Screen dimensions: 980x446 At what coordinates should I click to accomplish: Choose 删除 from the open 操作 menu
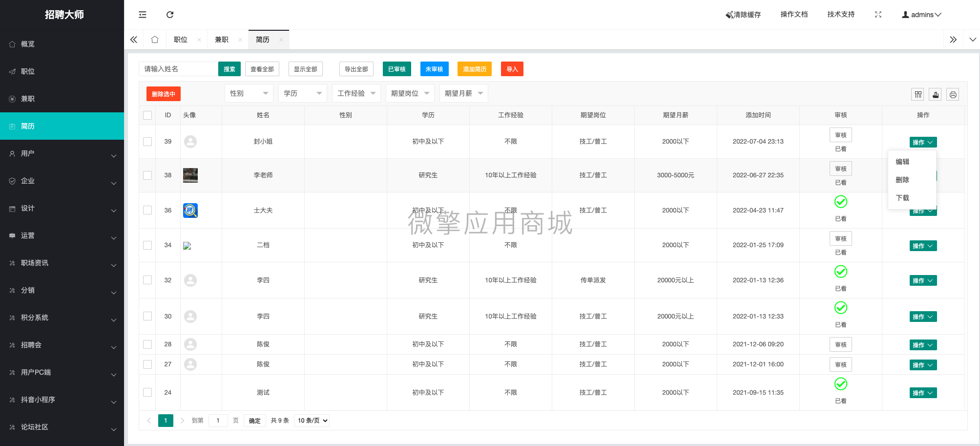[902, 180]
